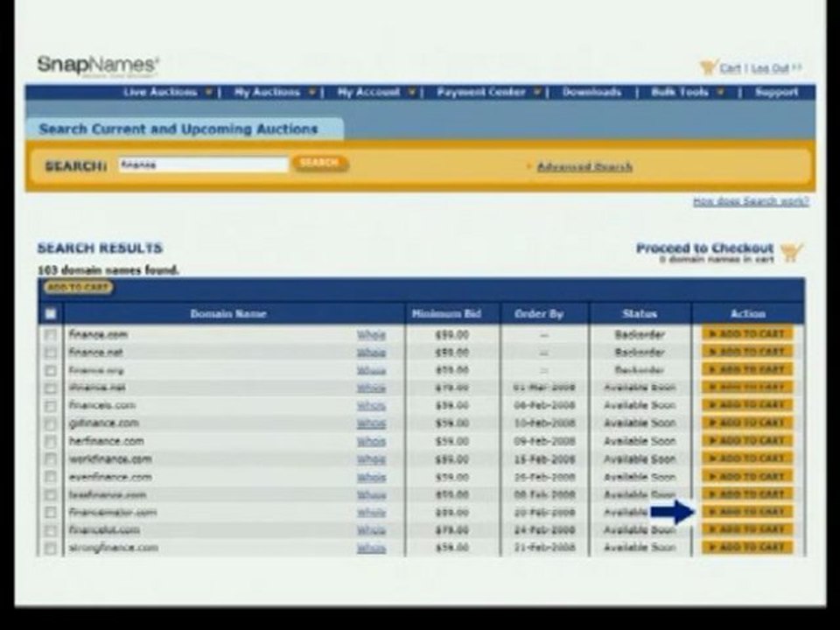Click the cart icon next to Proceed to Checkout
840x630 pixels.
click(x=792, y=252)
